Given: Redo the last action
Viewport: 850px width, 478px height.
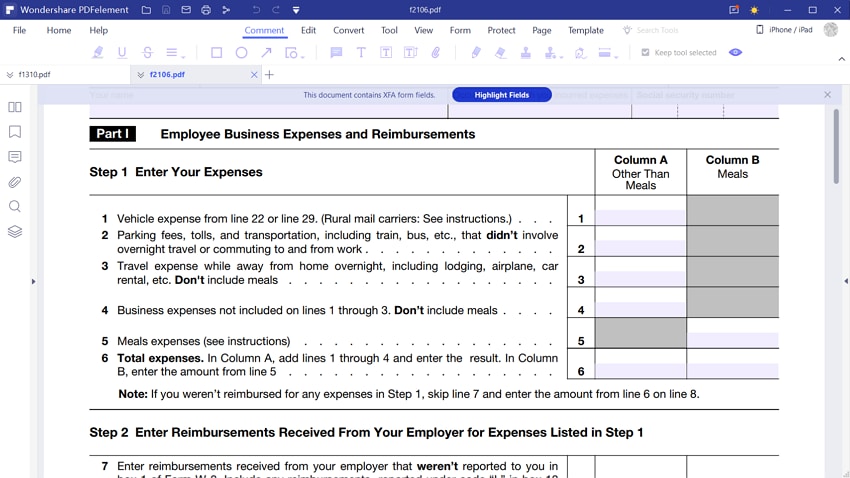Looking at the screenshot, I should point(276,10).
